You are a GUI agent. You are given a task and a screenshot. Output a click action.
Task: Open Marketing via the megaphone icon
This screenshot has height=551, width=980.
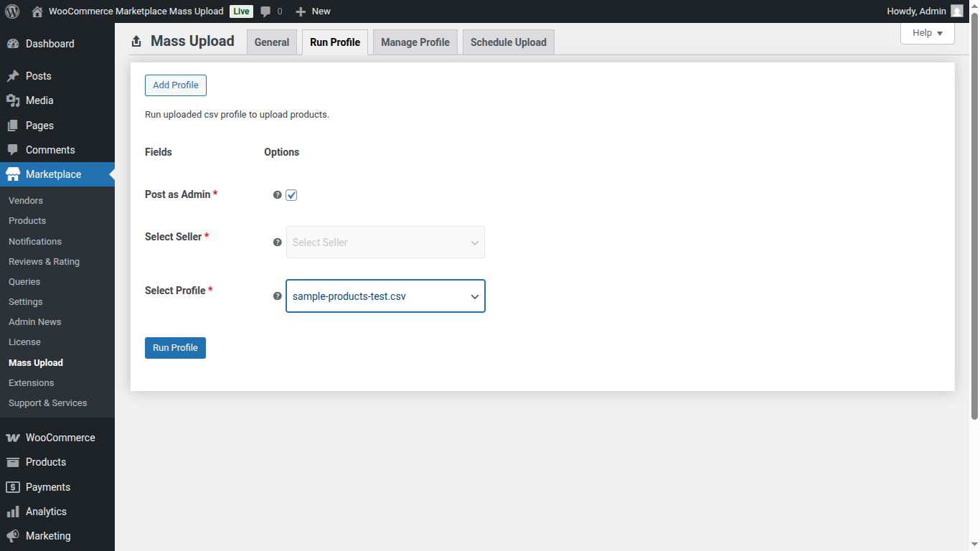coord(12,535)
